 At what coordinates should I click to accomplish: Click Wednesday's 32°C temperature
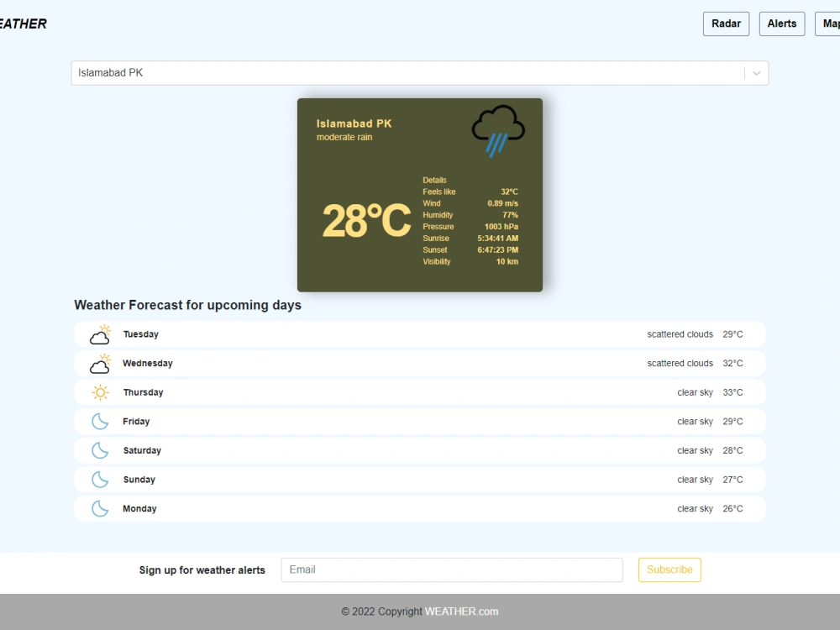(732, 363)
